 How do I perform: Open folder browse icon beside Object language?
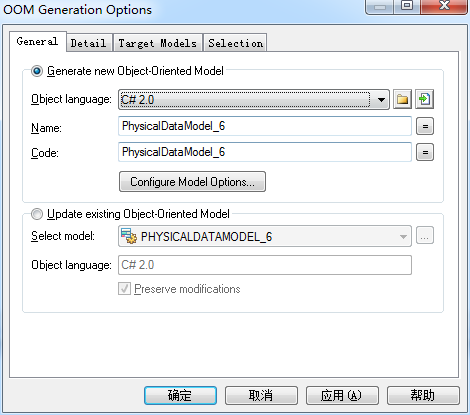[x=402, y=99]
